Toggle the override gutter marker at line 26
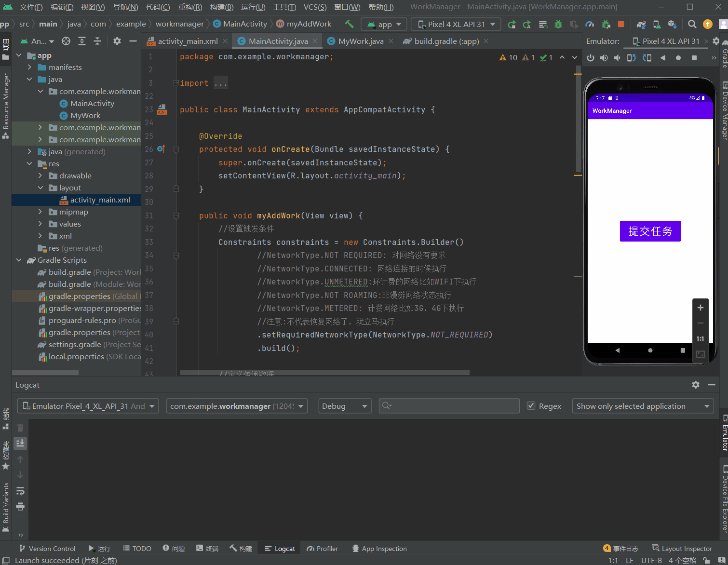The image size is (728, 565). (161, 149)
